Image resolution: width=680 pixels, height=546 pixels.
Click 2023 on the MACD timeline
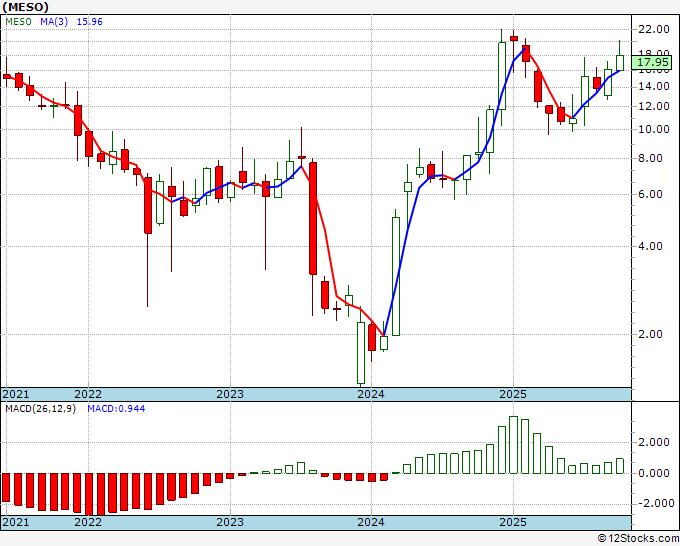click(x=230, y=522)
